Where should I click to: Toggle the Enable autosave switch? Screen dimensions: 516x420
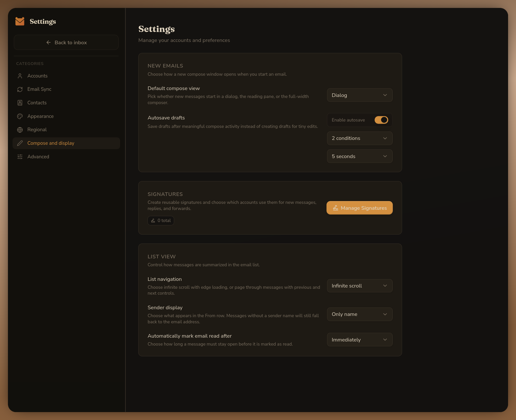pyautogui.click(x=381, y=120)
